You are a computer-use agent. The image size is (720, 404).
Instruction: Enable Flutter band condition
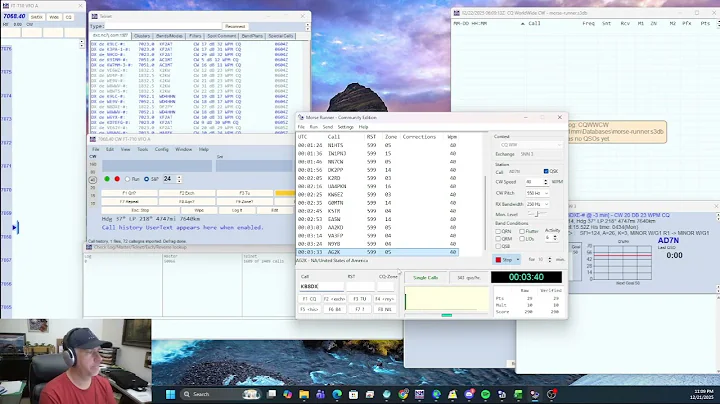pos(522,231)
